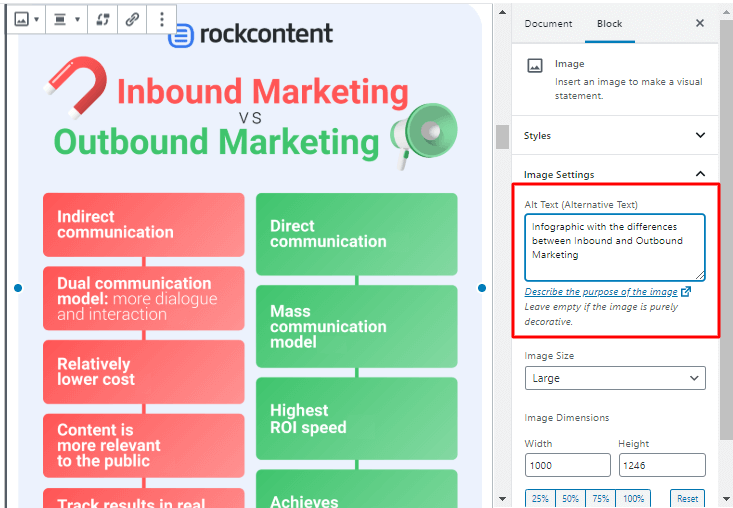Open the Image Size dropdown
Image resolution: width=733 pixels, height=508 pixels.
pyautogui.click(x=615, y=378)
